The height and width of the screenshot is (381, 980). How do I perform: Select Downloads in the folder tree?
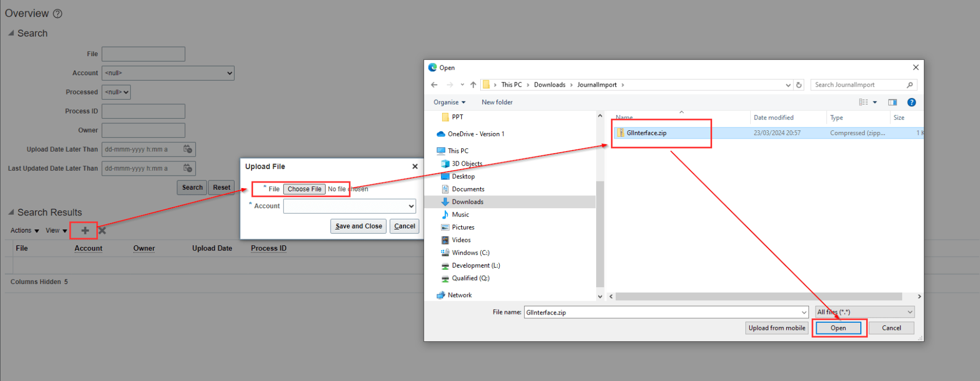point(467,202)
